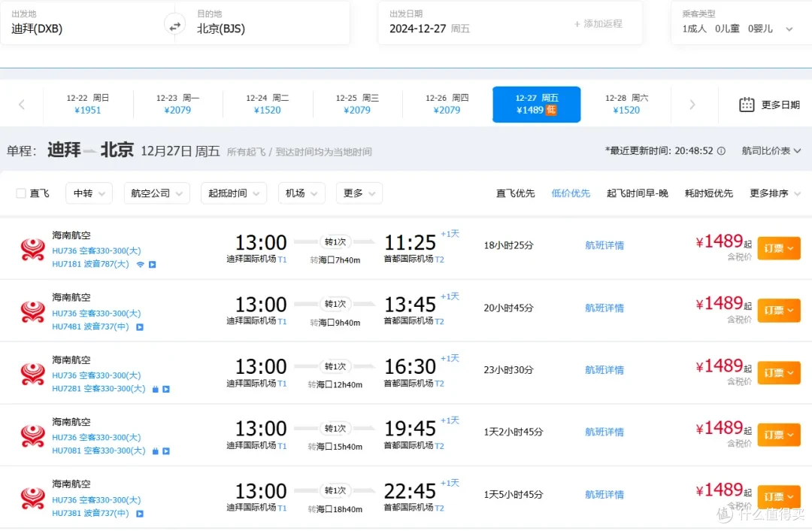Click Hainan Airlines logo of 22:45 arrival flight
The width and height of the screenshot is (812, 531).
click(32, 498)
